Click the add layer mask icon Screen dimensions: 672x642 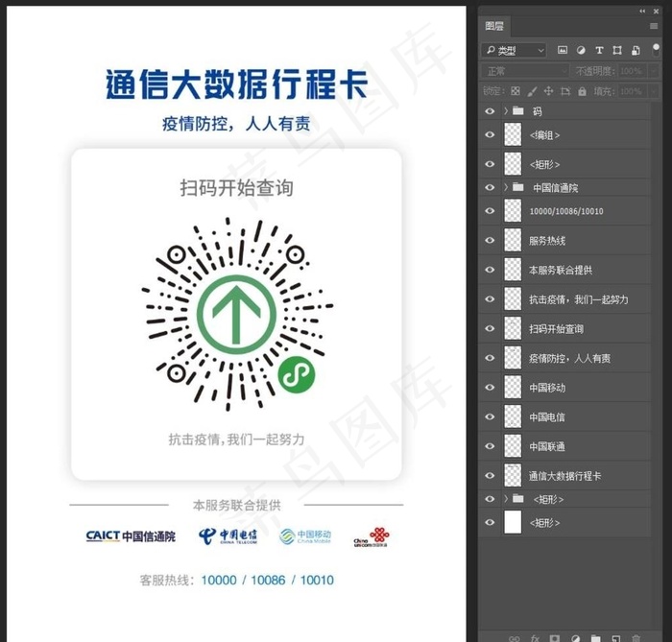(555, 638)
